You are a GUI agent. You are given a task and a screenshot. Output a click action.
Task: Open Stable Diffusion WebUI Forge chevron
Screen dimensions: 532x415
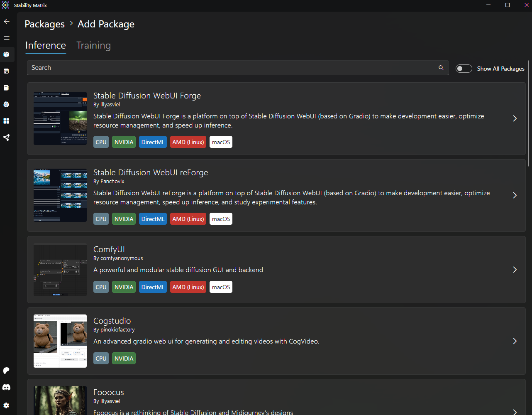pos(515,118)
